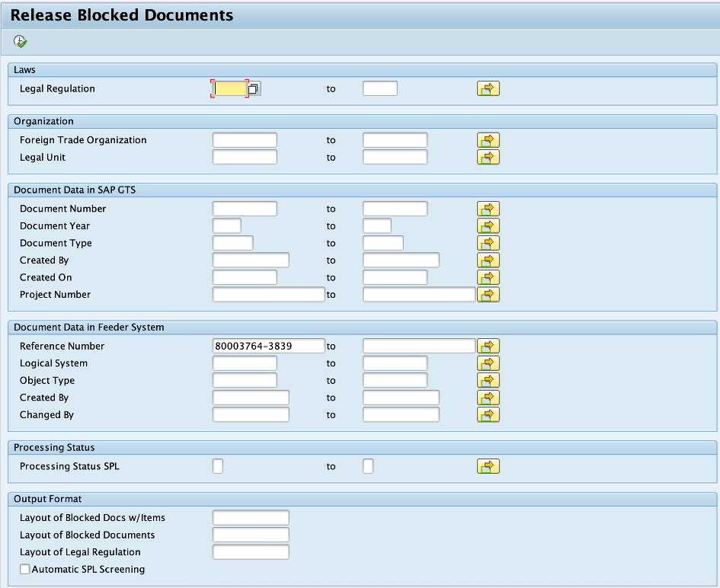Click the Created On from field
The image size is (720, 588).
pos(245,277)
